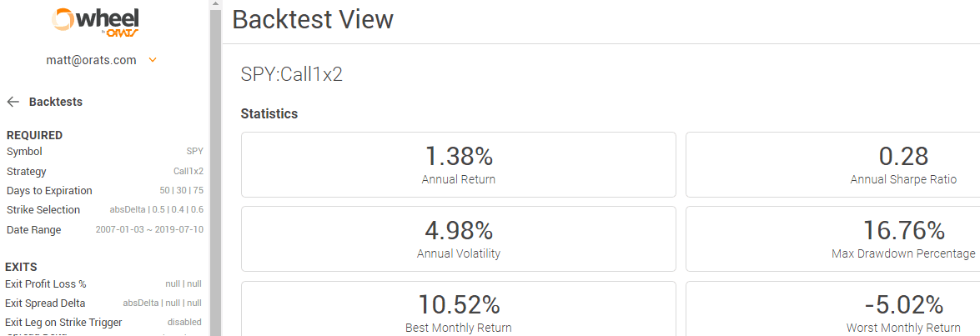Click the Date Range row
Viewport: 980px width, 336px height.
tap(104, 230)
